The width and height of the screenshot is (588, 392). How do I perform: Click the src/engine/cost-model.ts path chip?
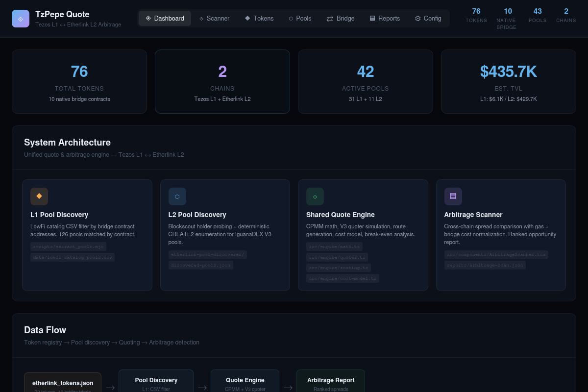tap(343, 279)
